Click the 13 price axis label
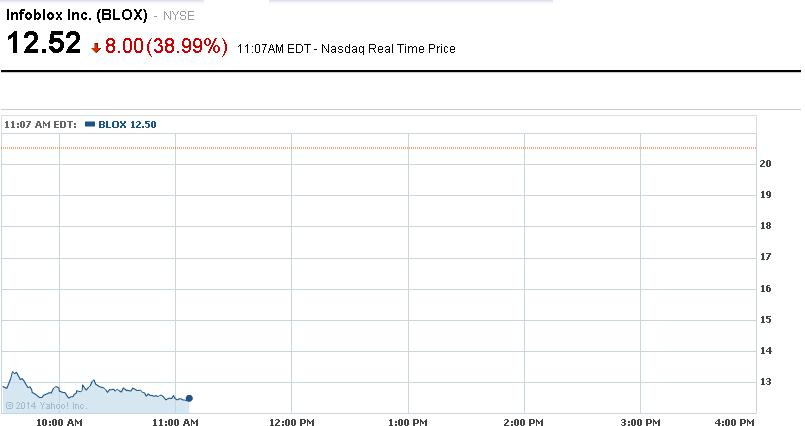This screenshot has height=426, width=805. pyautogui.click(x=766, y=382)
